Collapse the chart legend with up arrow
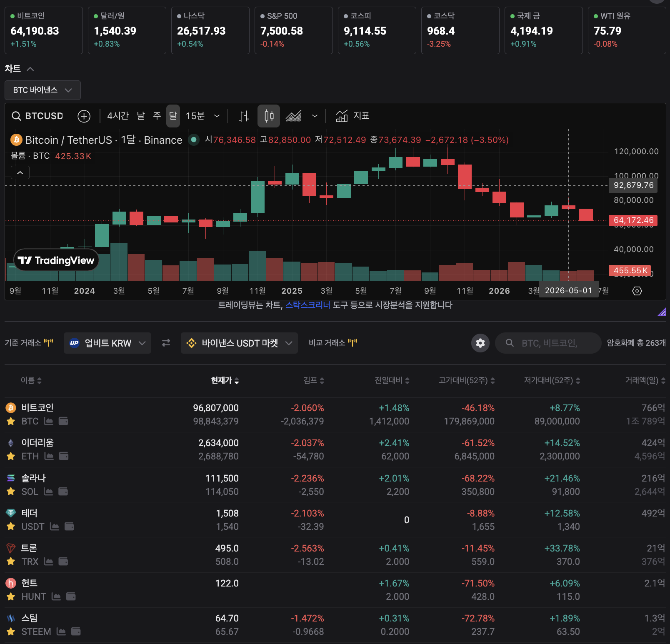 click(x=20, y=172)
